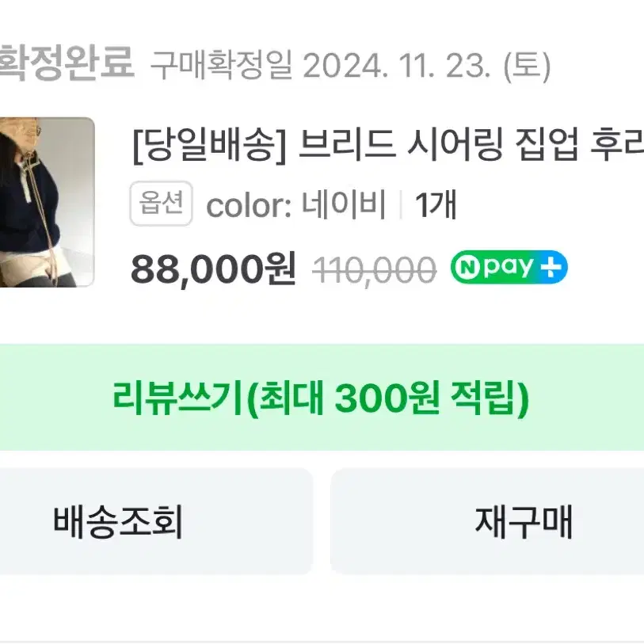Click the (토) weekday in the purchase date
This screenshot has height=644, width=644.
click(528, 66)
